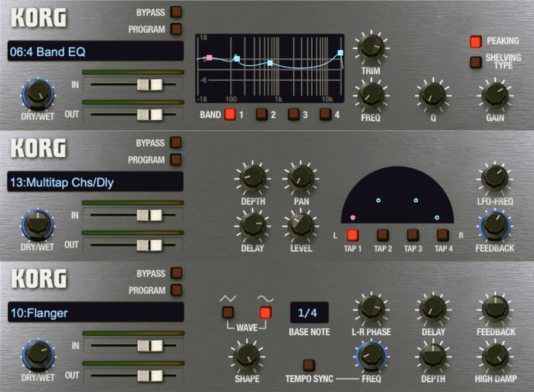
Task: Select EQ Band 4 button
Action: pos(325,114)
